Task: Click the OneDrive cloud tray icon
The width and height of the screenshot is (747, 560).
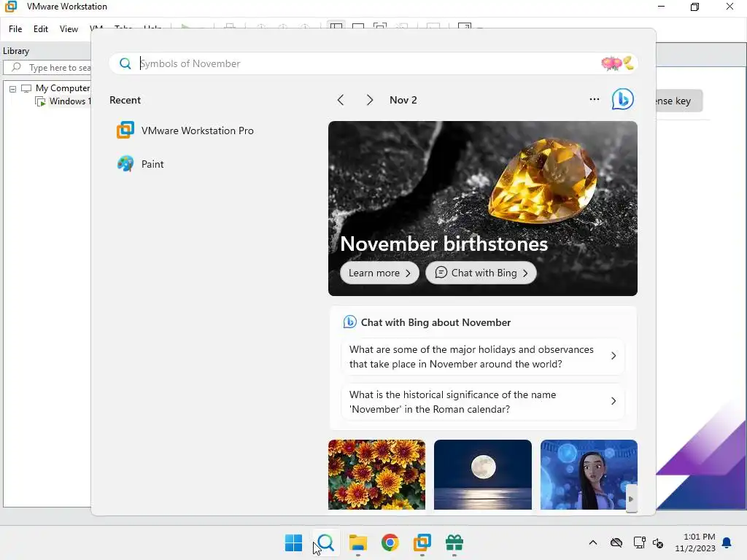Action: pyautogui.click(x=616, y=542)
